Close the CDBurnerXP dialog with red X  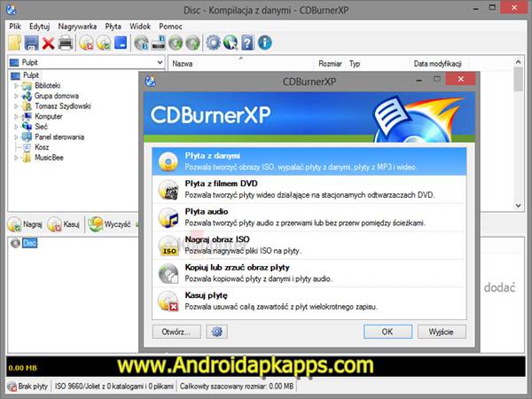point(460,79)
